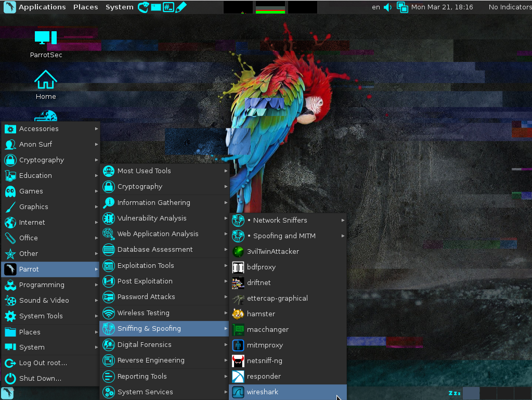The image size is (532, 400).
Task: Expand the Spoofing and MITM submenu arrow
Action: coord(343,236)
